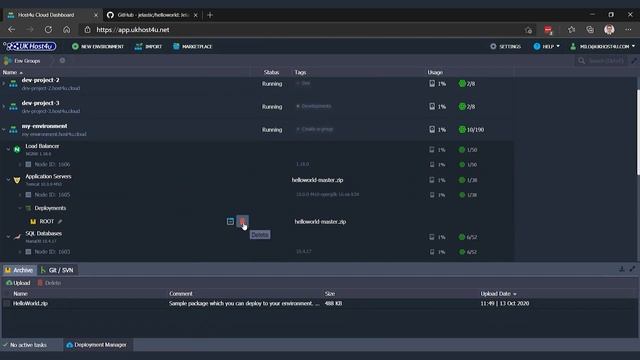Minimize the deployment manager panel

tap(622, 269)
